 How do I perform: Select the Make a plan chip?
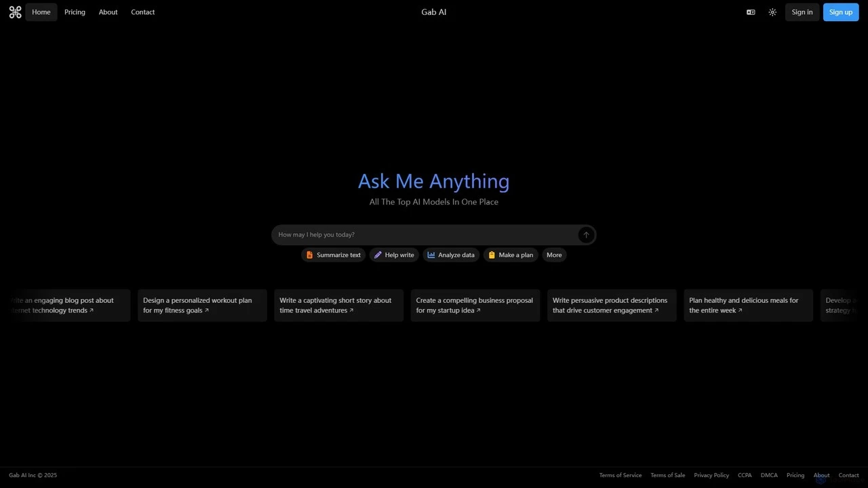coord(511,255)
